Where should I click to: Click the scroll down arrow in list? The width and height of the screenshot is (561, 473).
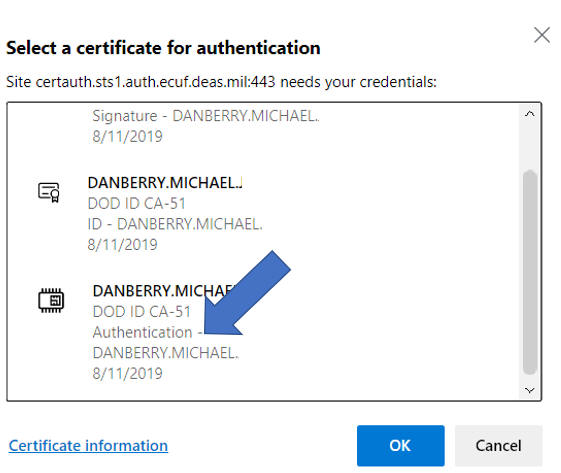tap(530, 390)
